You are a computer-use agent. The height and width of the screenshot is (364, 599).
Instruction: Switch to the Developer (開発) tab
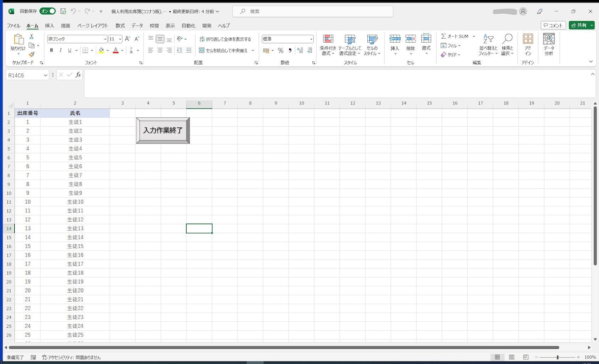point(207,26)
